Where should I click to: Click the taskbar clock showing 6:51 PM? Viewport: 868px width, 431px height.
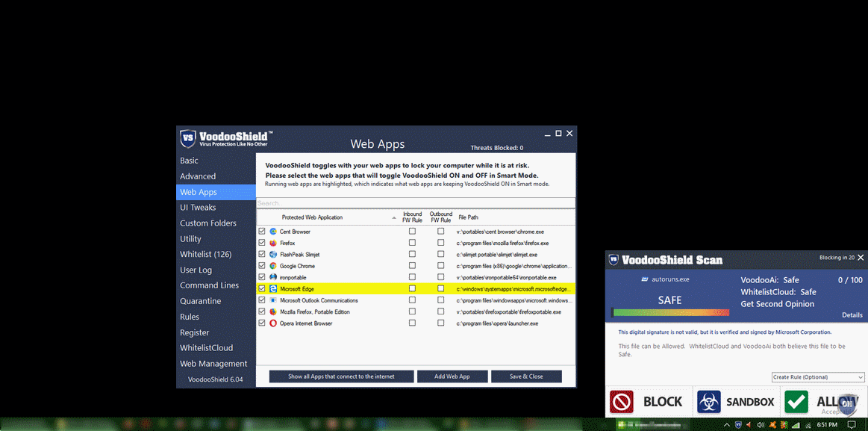[x=827, y=425]
